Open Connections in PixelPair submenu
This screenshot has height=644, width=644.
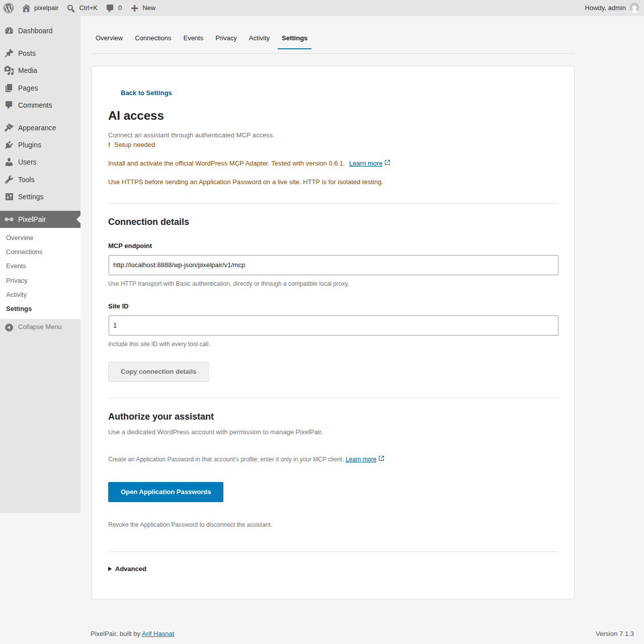pos(24,252)
